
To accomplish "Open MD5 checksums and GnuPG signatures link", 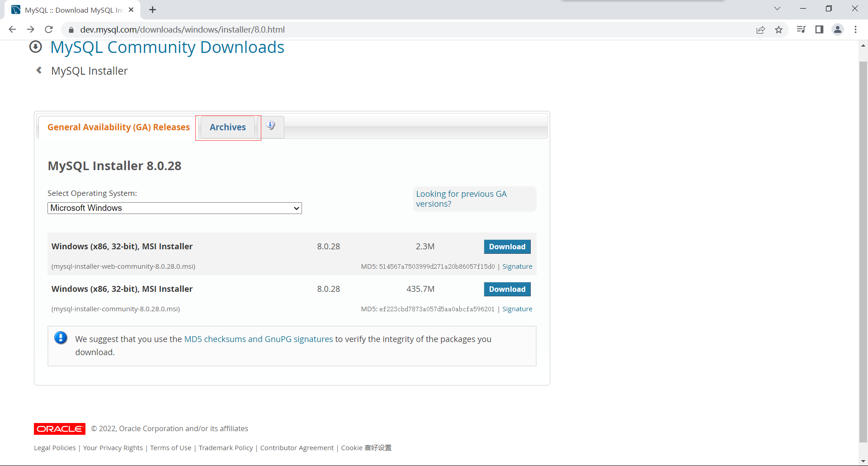I will coord(258,339).
